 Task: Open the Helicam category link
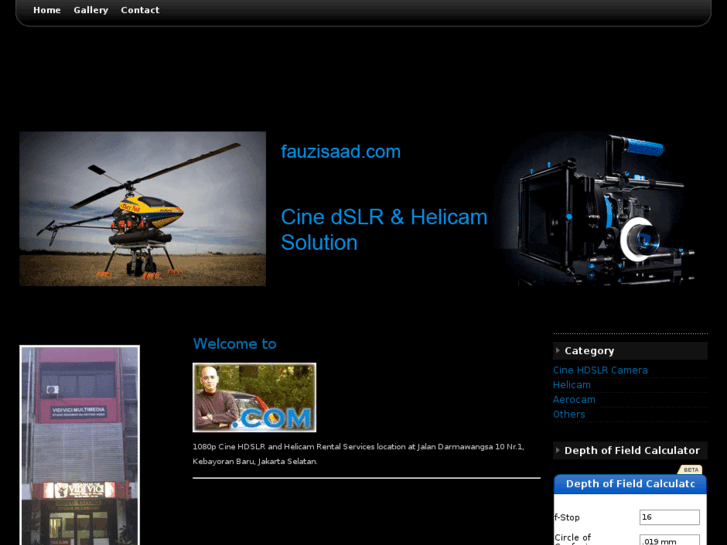(572, 385)
